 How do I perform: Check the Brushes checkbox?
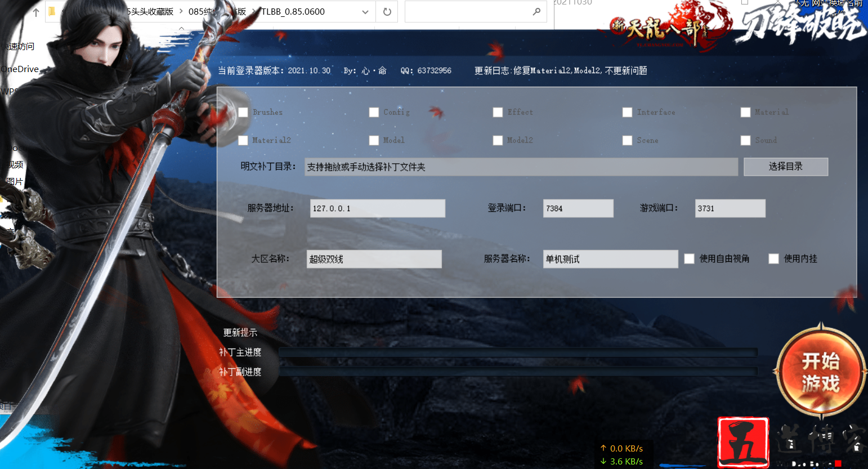coord(243,112)
